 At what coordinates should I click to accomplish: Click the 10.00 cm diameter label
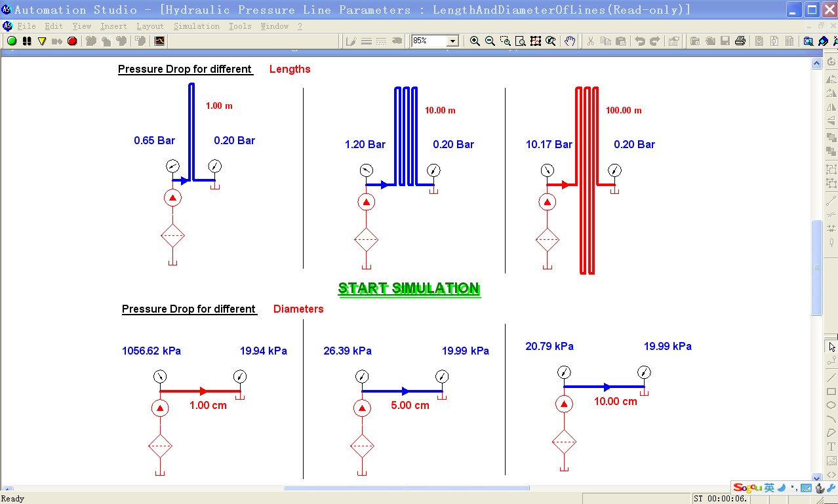click(616, 401)
